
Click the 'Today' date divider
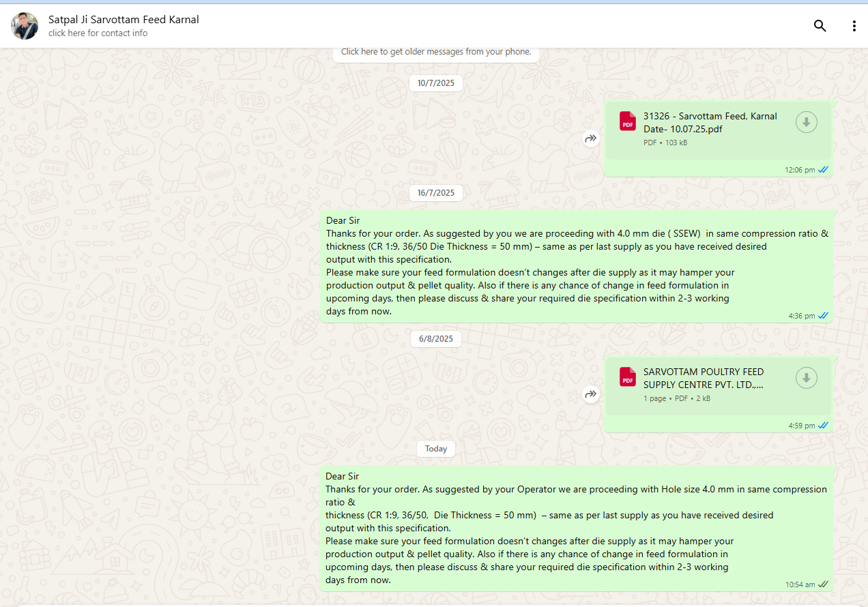(x=435, y=449)
